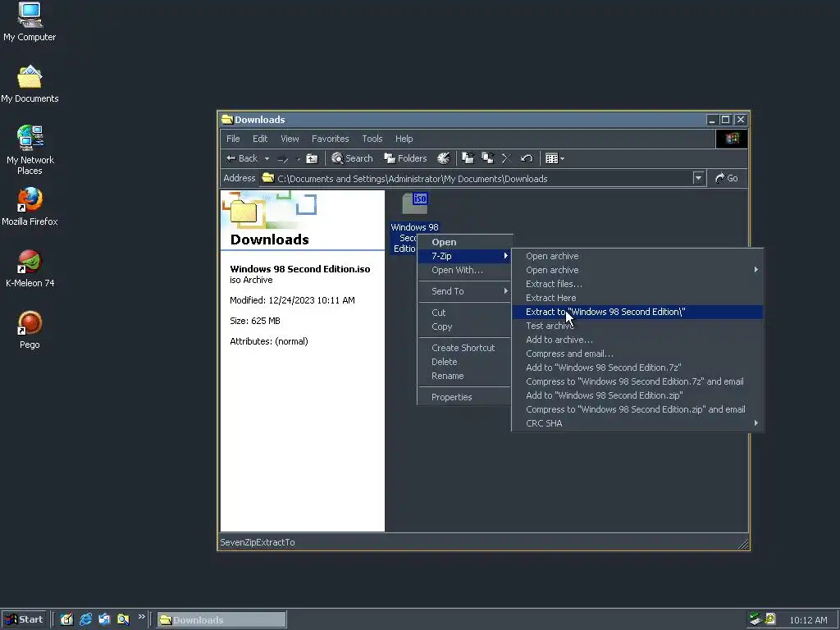Click inside the Address bar path field
The height and width of the screenshot is (630, 840).
click(477, 178)
